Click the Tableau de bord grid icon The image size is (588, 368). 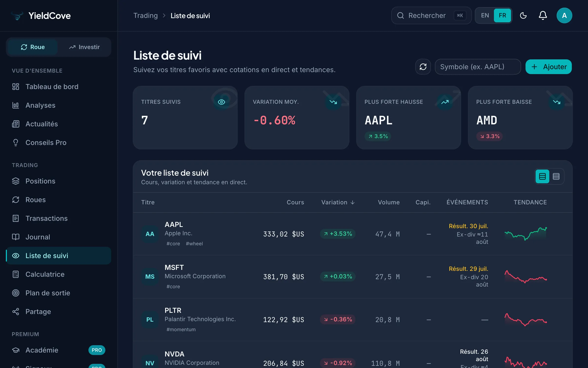pos(16,87)
